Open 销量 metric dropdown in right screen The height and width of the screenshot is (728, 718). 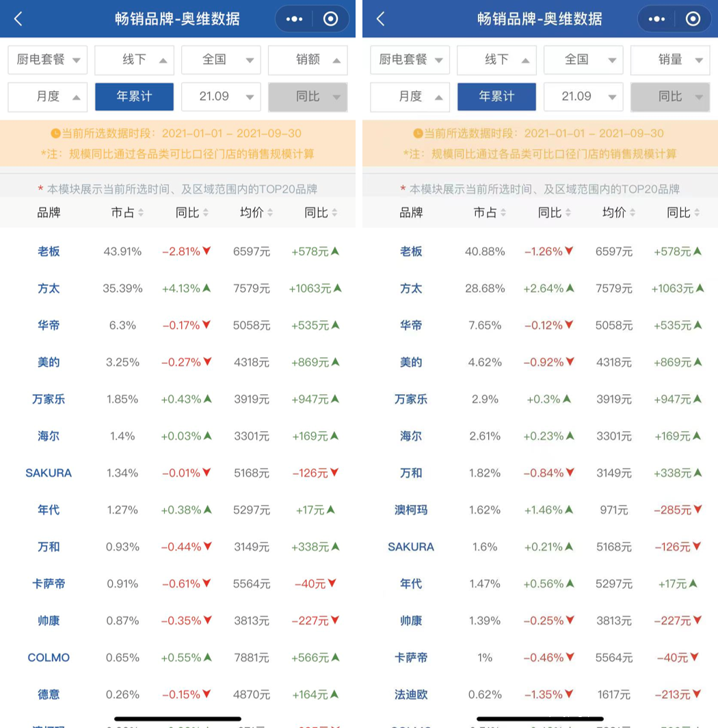pos(670,60)
